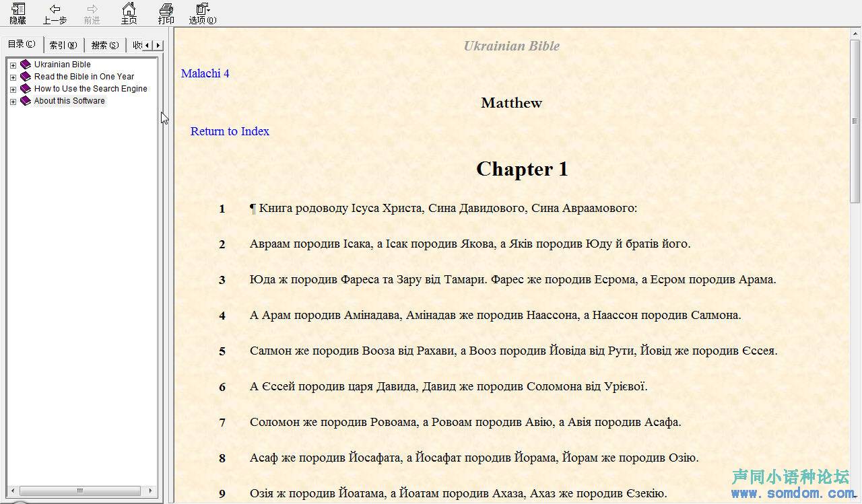Click the Print (打印) printer icon
This screenshot has width=862, height=504.
[166, 9]
